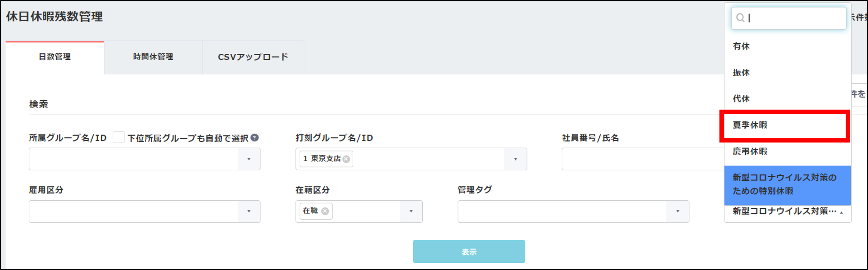The width and height of the screenshot is (868, 270).
Task: Open the 管理タグ dropdown
Action: click(x=677, y=211)
